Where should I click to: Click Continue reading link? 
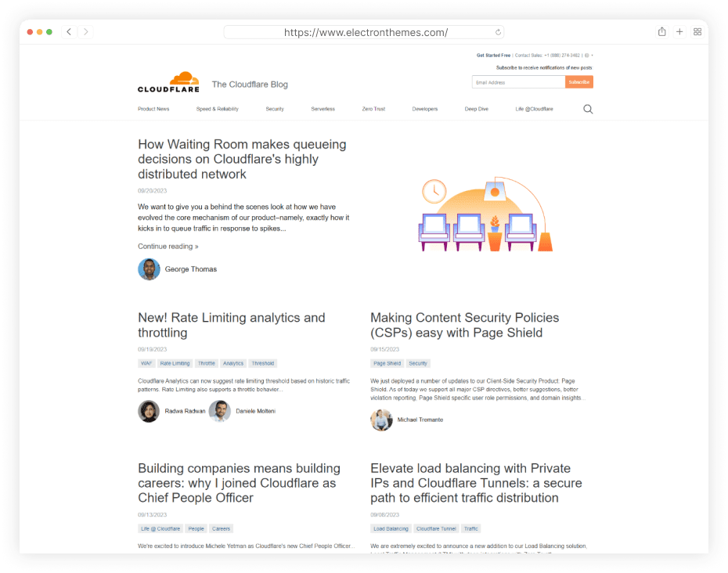pos(168,247)
